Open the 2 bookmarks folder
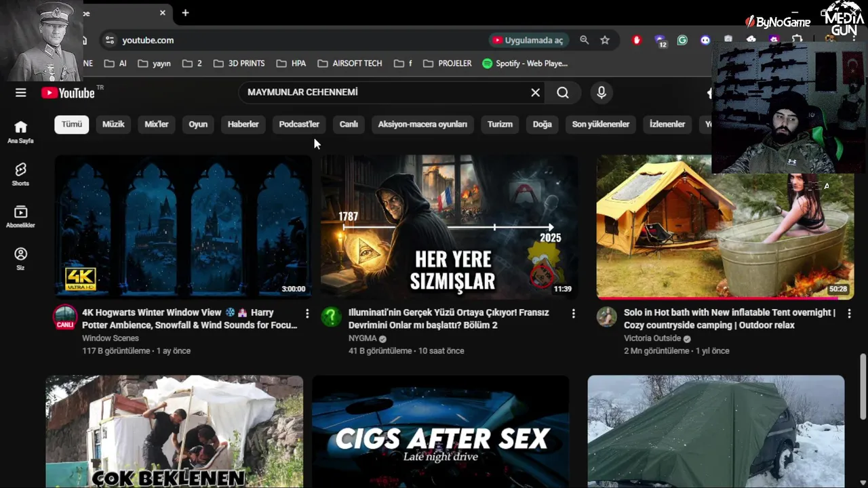This screenshot has width=868, height=488. 191,63
